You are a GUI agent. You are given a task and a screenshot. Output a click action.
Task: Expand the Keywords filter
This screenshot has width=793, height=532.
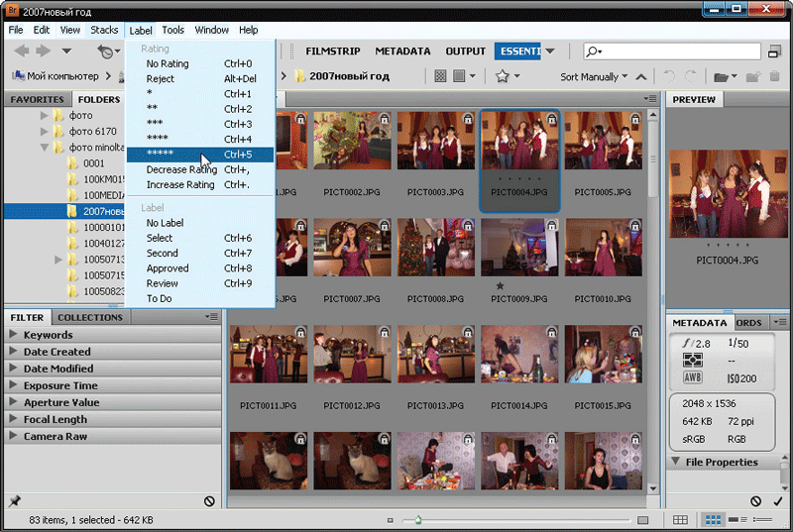point(13,334)
